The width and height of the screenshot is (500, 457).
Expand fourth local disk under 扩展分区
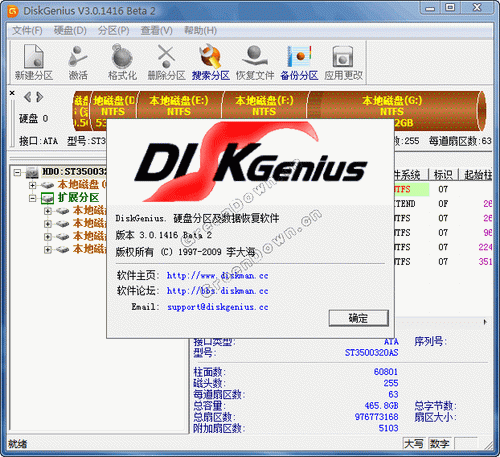pyautogui.click(x=48, y=249)
